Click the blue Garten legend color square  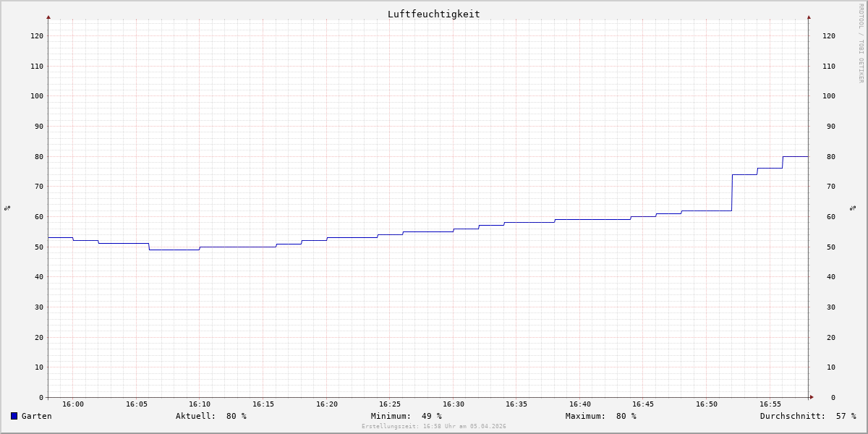(14, 416)
